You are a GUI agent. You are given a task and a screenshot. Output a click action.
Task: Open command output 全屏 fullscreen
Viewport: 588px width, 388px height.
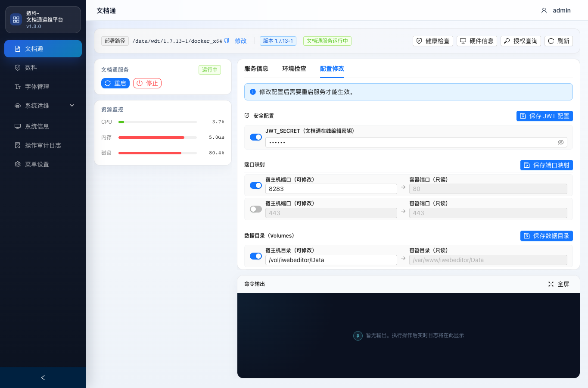point(559,284)
